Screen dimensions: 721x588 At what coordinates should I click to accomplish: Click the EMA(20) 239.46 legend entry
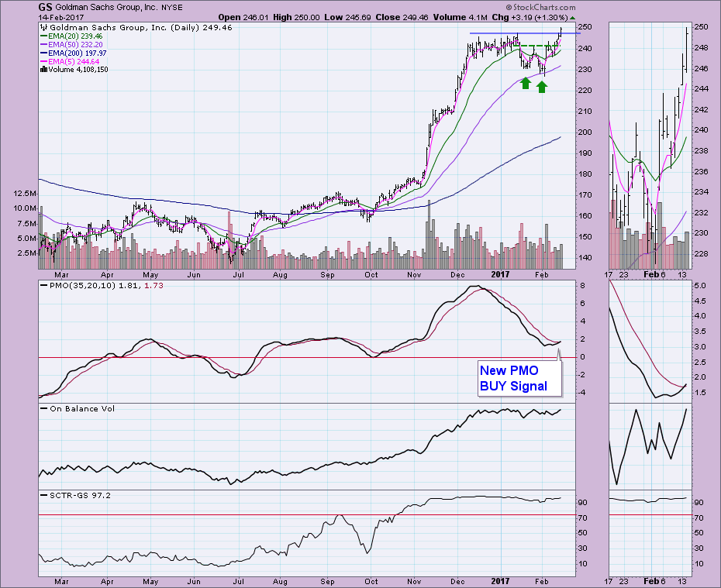tap(71, 36)
